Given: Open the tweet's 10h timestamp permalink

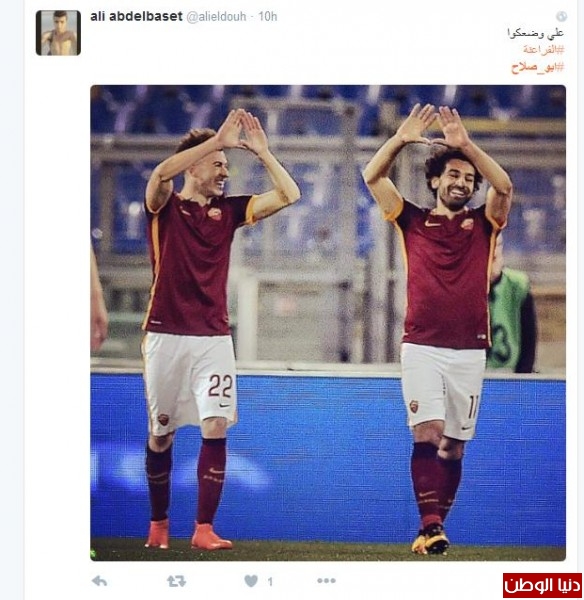Looking at the screenshot, I should [x=268, y=16].
